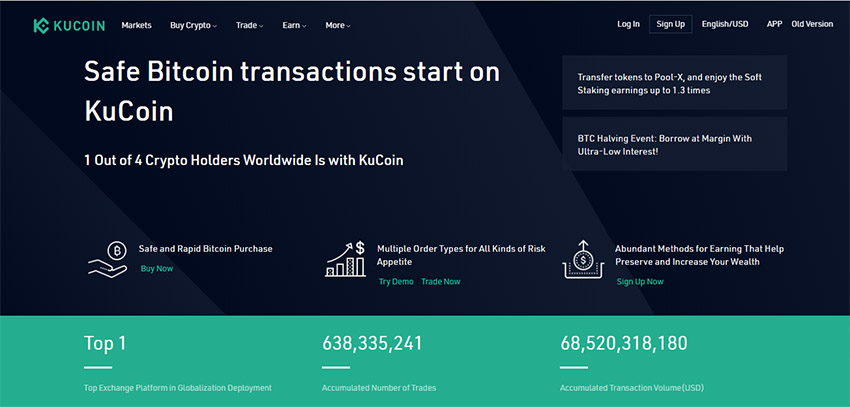Click 'Safe and Rapid Bitcoin Purchase' text
The image size is (850, 407).
(205, 249)
